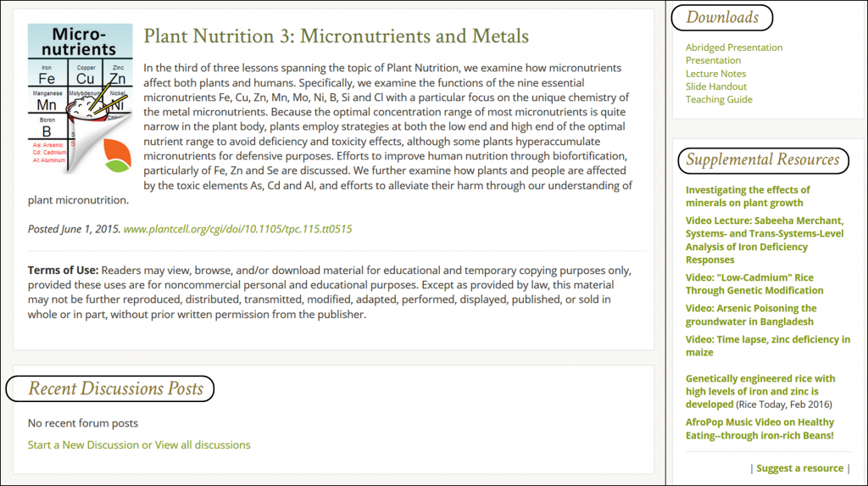This screenshot has height=486, width=868.
Task: View Arsenic Poisoning in Bangladesh video
Action: click(x=750, y=315)
